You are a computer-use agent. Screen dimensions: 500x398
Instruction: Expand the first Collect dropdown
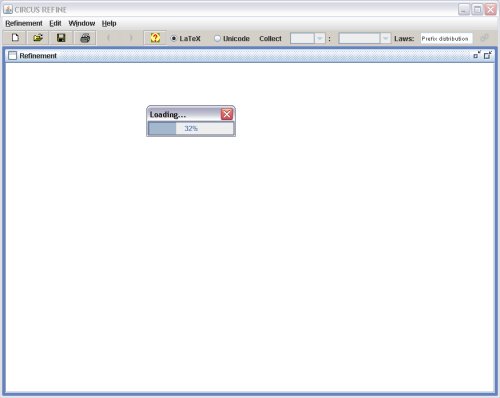[x=319, y=39]
